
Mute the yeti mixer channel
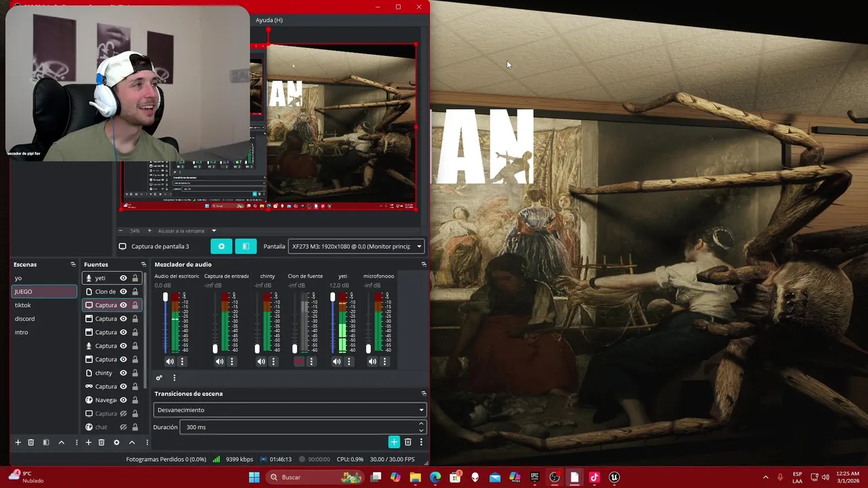336,361
